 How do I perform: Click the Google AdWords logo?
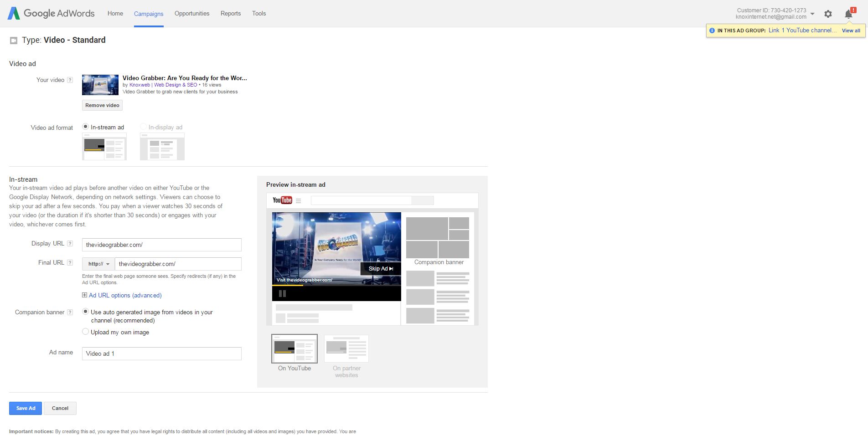click(51, 13)
